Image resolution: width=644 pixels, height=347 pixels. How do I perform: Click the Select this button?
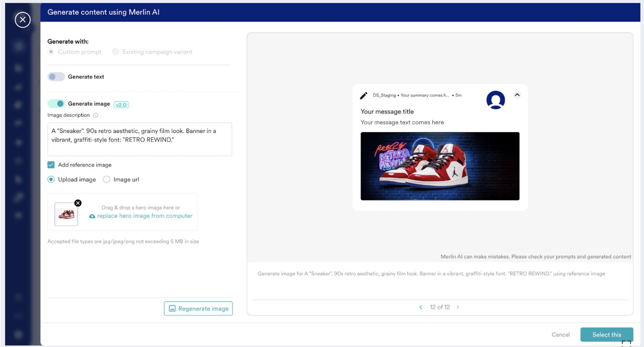pos(606,335)
